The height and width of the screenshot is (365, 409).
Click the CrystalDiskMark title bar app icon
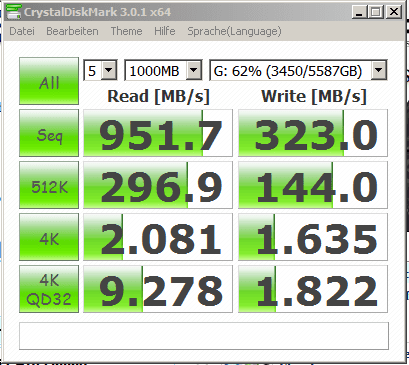[13, 11]
